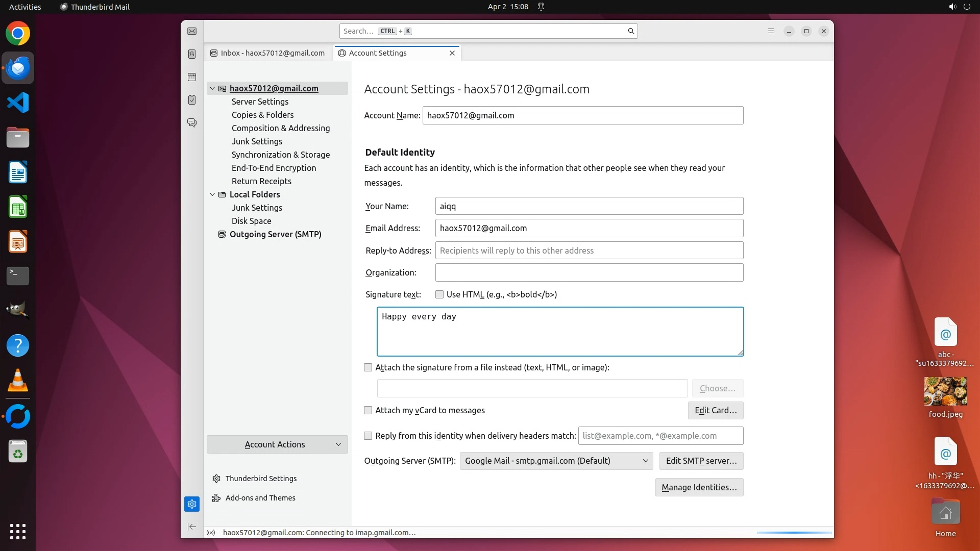Open the Outgoing Server SMTP dropdown

[556, 461]
